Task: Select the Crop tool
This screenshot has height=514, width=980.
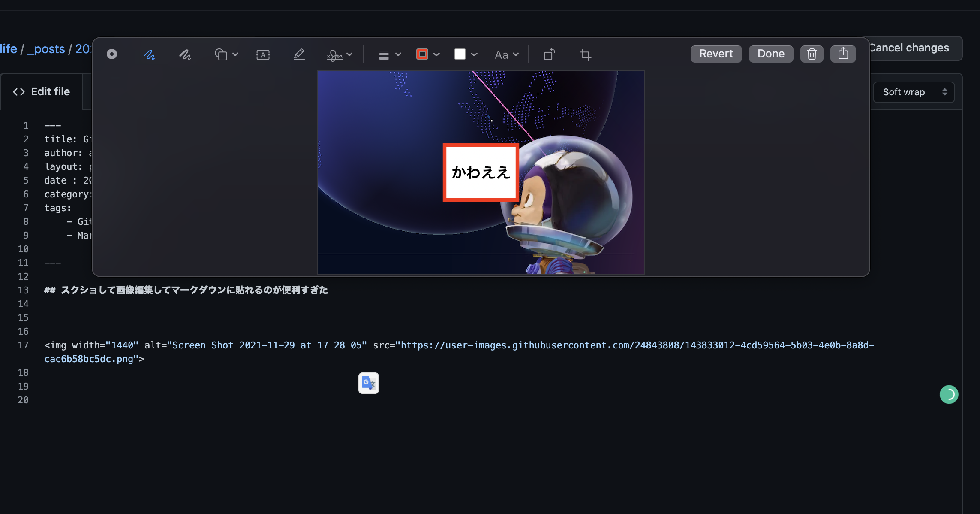Action: pos(585,54)
